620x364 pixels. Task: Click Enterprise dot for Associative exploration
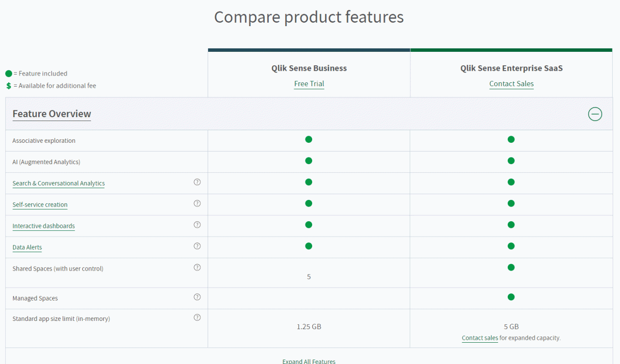pyautogui.click(x=511, y=139)
